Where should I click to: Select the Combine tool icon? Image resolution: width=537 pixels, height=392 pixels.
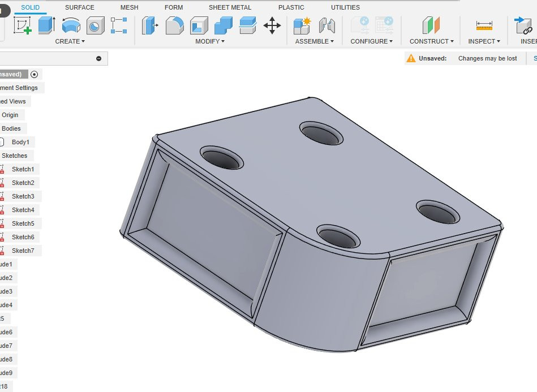(224, 25)
